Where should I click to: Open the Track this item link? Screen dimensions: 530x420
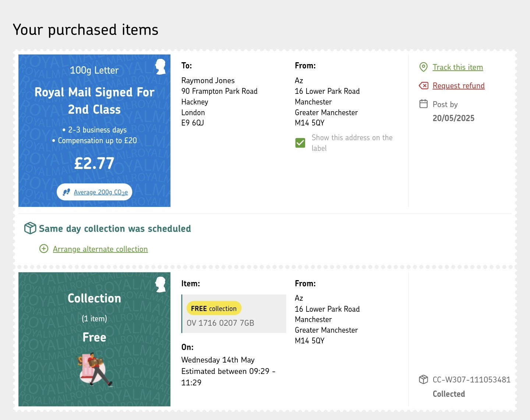click(x=457, y=67)
